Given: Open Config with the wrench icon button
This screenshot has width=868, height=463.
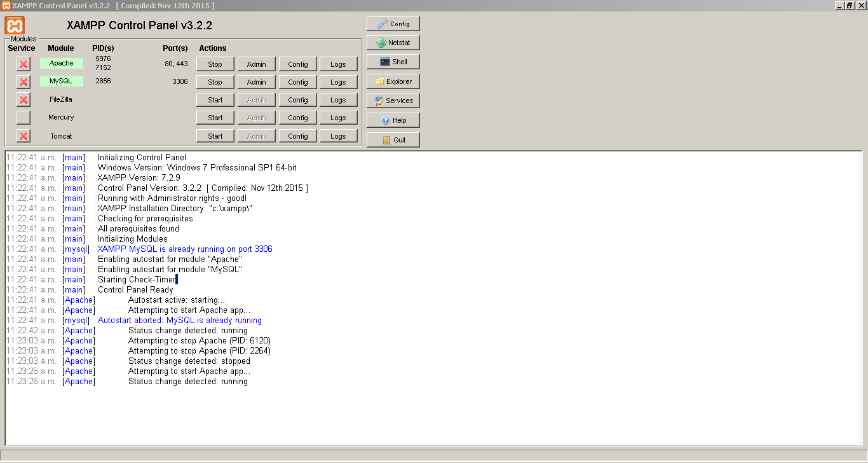Looking at the screenshot, I should (x=393, y=24).
